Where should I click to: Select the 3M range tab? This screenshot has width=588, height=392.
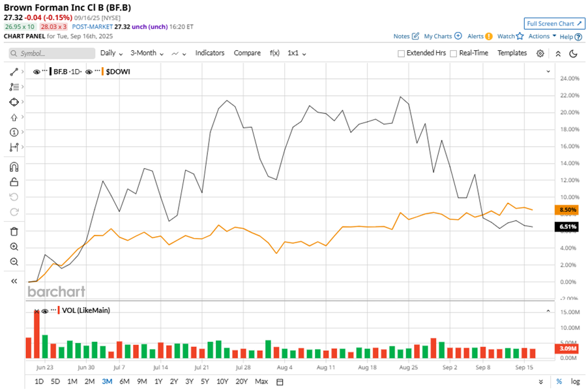(x=107, y=382)
